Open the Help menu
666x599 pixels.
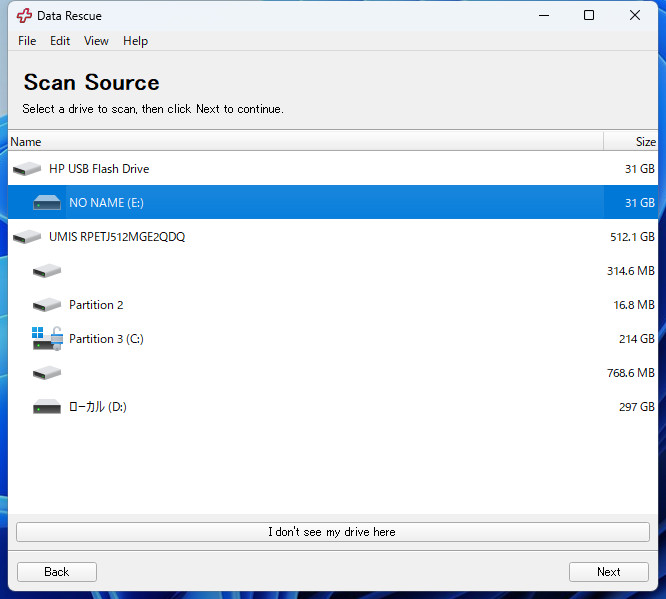coord(135,41)
